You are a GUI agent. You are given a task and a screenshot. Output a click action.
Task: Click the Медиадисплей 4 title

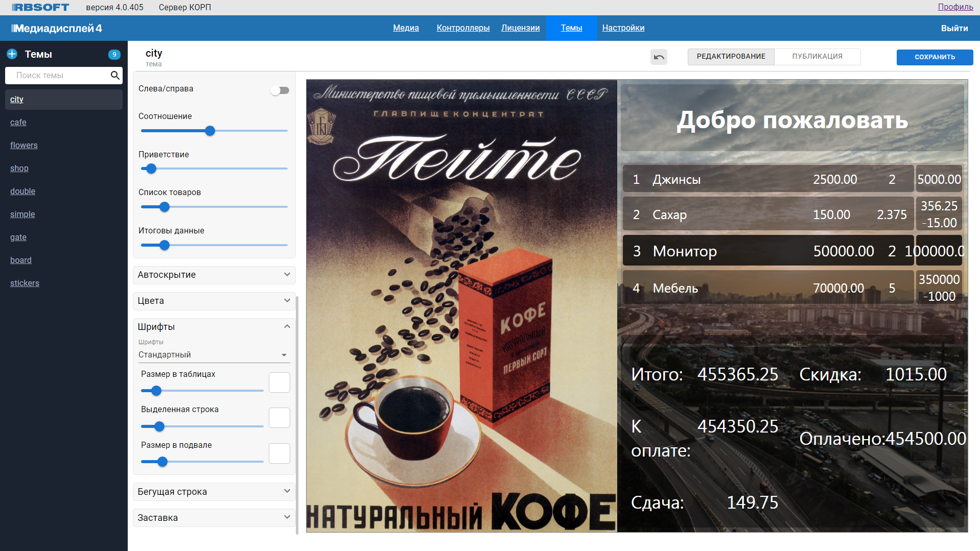tap(57, 29)
